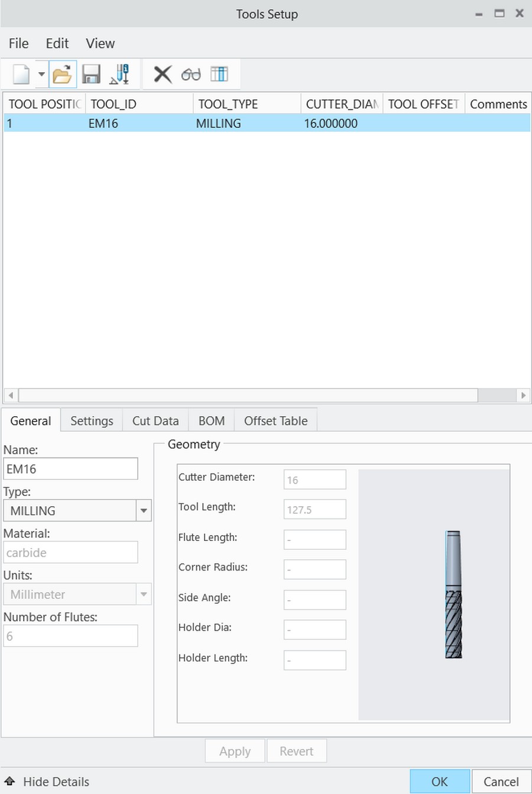
Task: Open the Type MILLING dropdown
Action: click(144, 511)
